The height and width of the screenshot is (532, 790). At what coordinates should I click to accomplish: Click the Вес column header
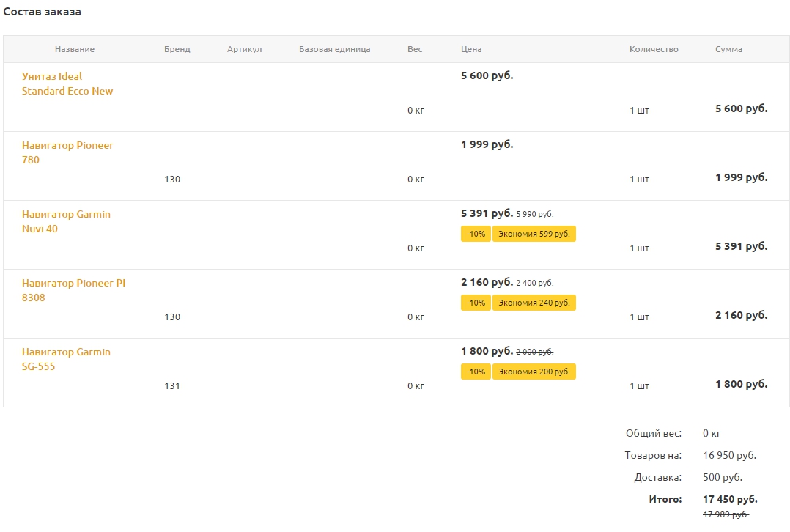pyautogui.click(x=415, y=49)
